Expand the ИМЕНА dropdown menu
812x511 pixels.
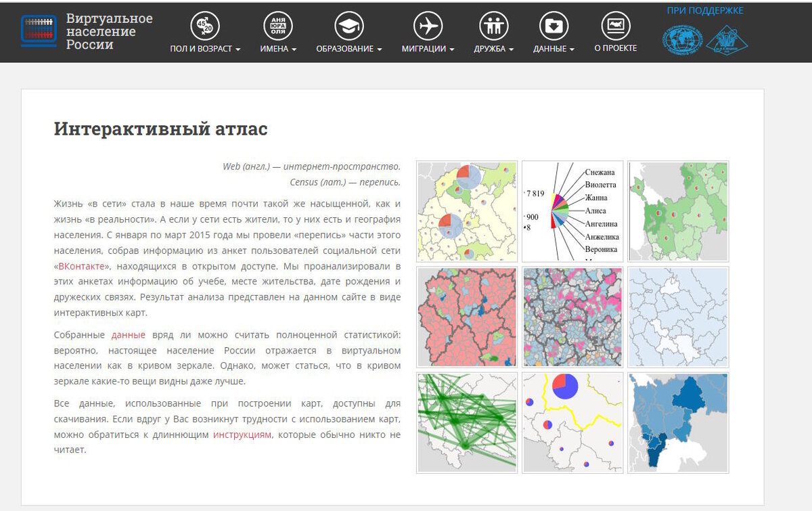pos(278,49)
